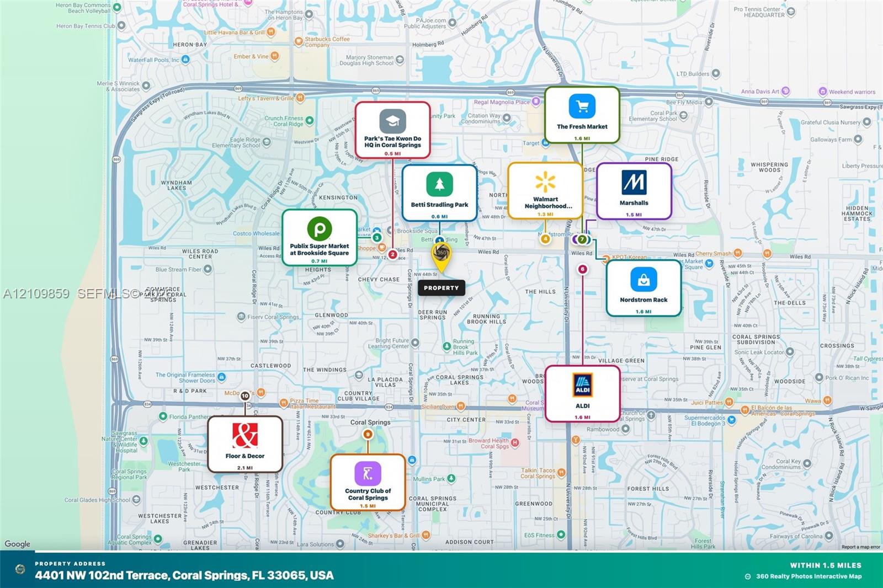Click map marker number 6
883x588 pixels.
582,269
